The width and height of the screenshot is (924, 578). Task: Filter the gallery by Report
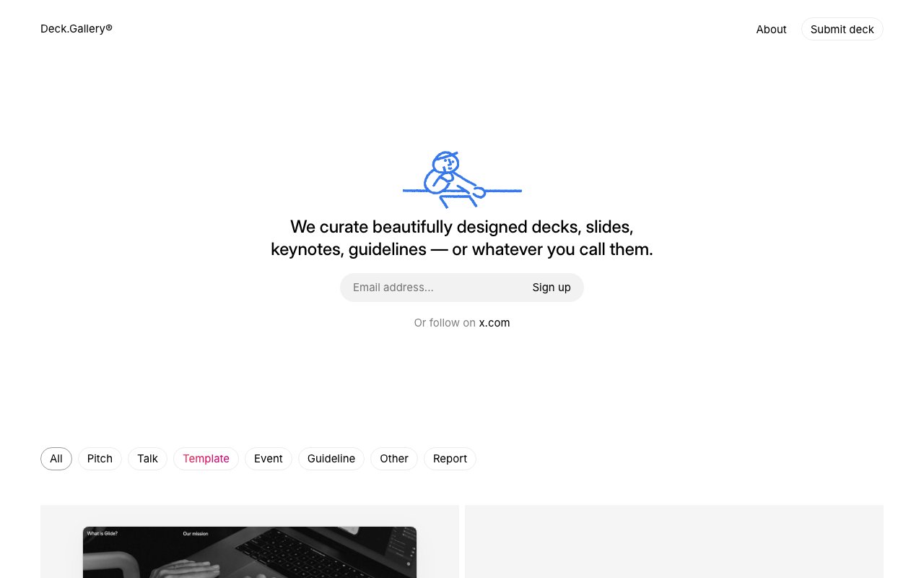coord(450,459)
